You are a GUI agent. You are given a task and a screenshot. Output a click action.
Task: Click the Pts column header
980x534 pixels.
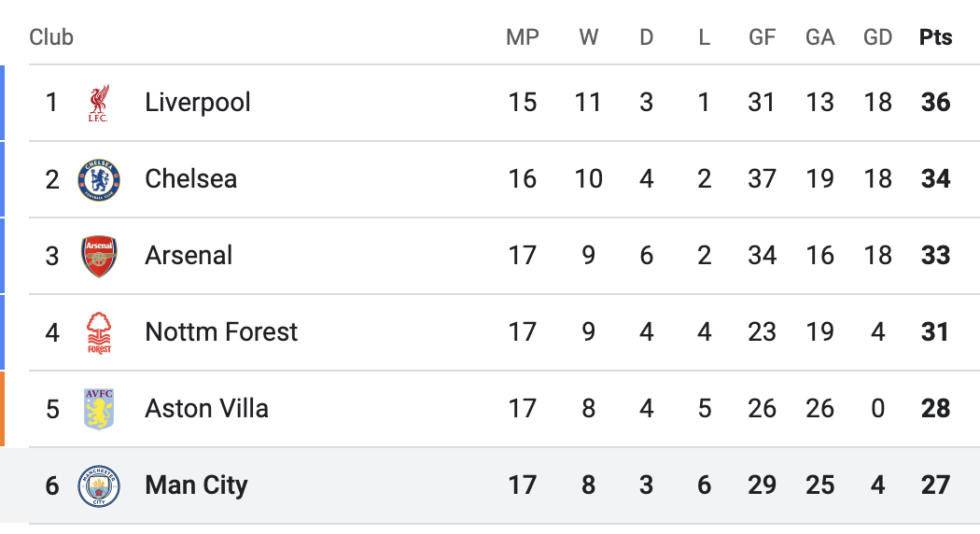pos(935,37)
